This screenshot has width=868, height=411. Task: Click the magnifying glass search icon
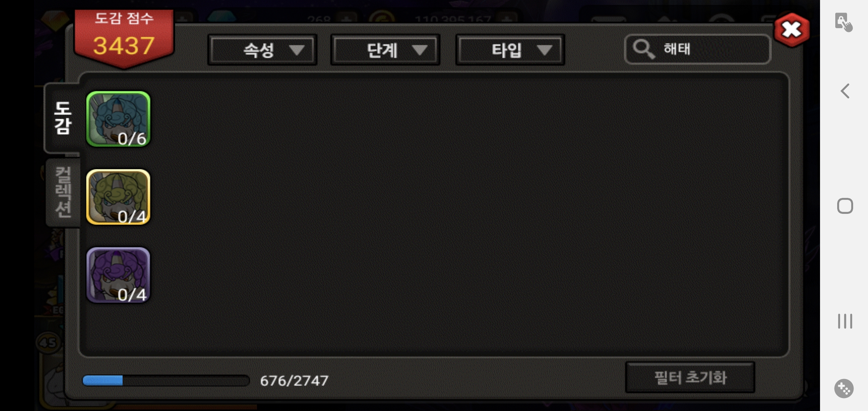coord(644,49)
